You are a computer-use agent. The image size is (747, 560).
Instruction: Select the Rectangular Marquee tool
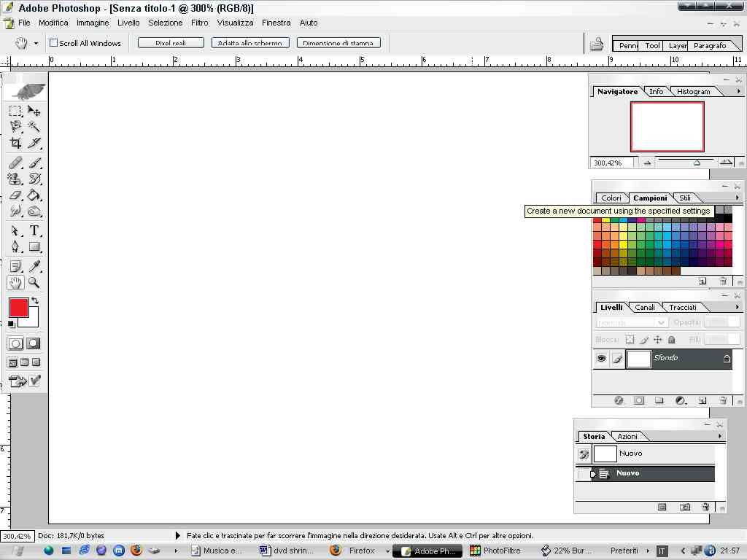pos(15,112)
